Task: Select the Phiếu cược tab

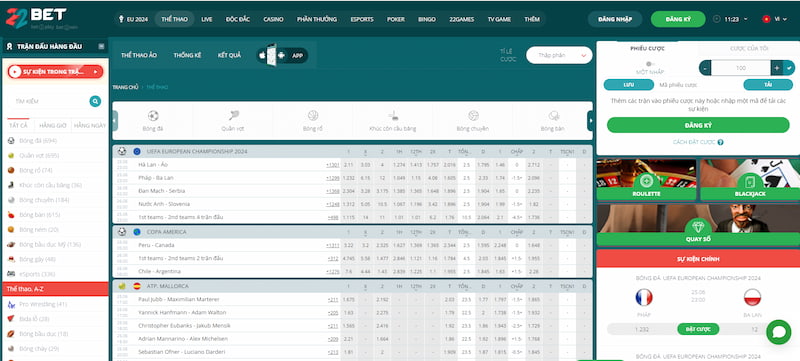Action: click(x=647, y=48)
